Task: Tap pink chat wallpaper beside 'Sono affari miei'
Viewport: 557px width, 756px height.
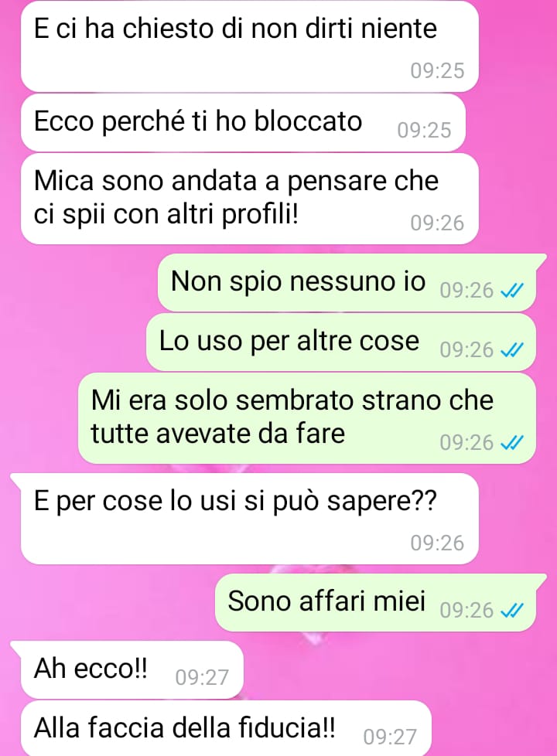Action: click(106, 603)
